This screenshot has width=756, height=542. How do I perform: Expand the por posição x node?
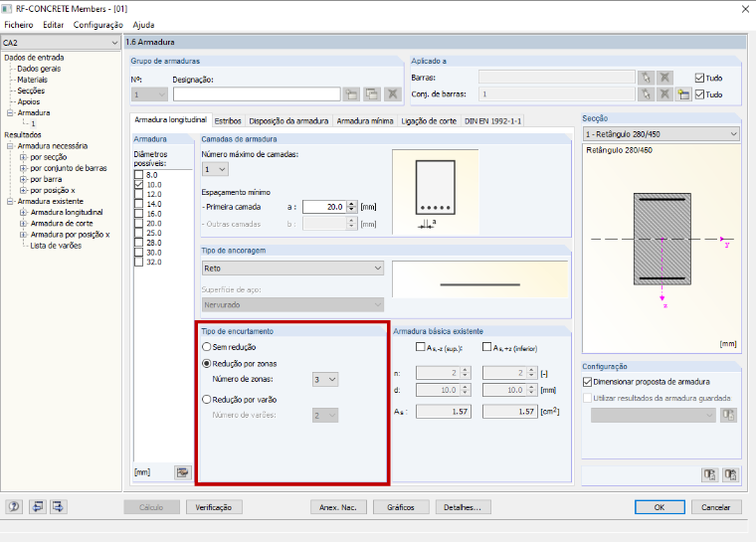pyautogui.click(x=23, y=191)
